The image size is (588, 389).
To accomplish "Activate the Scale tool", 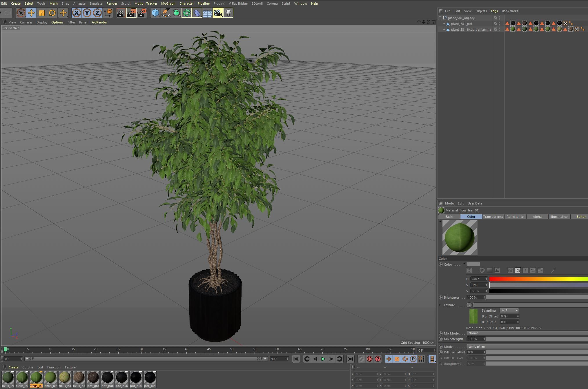I will pyautogui.click(x=42, y=13).
